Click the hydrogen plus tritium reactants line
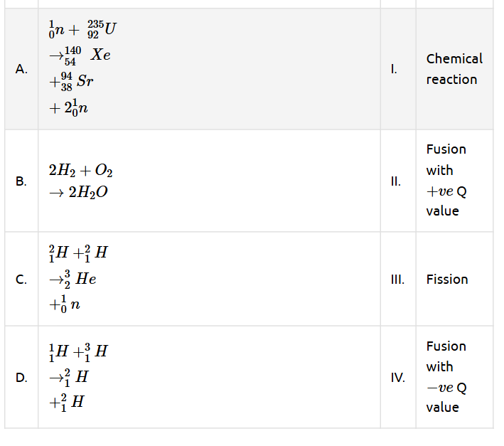 [79, 350]
